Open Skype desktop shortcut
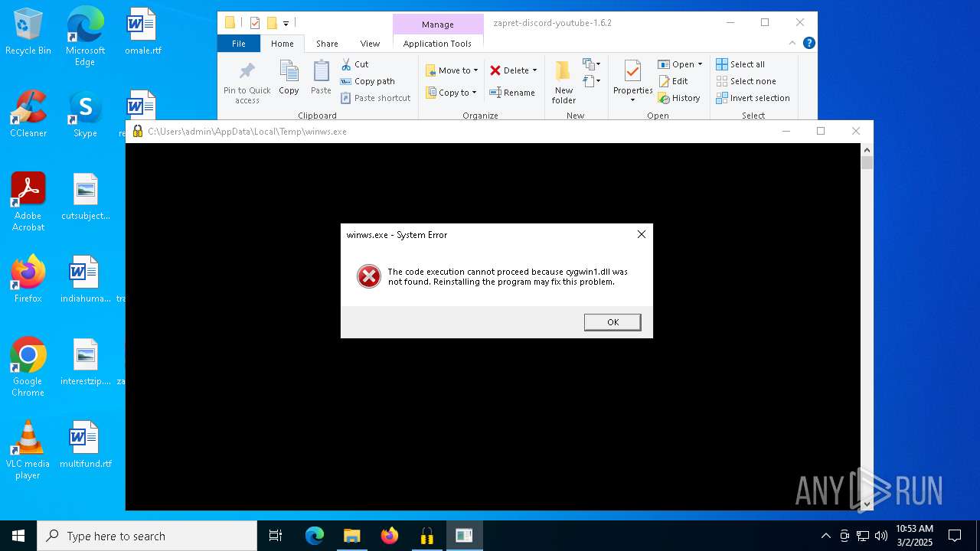The height and width of the screenshot is (551, 980). 85,115
